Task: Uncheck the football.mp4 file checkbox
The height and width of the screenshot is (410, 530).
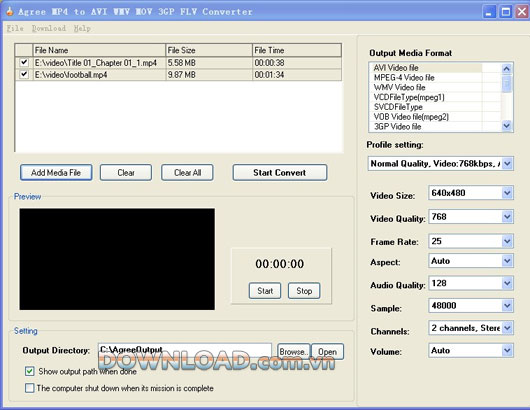Action: (x=24, y=74)
